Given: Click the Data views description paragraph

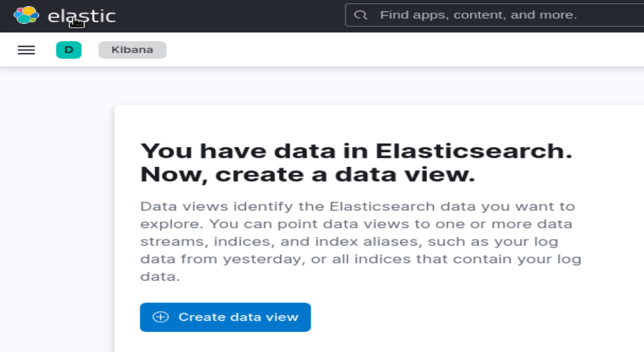Looking at the screenshot, I should [361, 241].
